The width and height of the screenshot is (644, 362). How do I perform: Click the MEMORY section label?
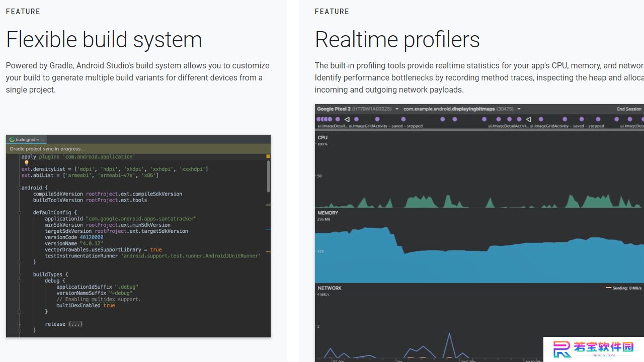(x=328, y=213)
